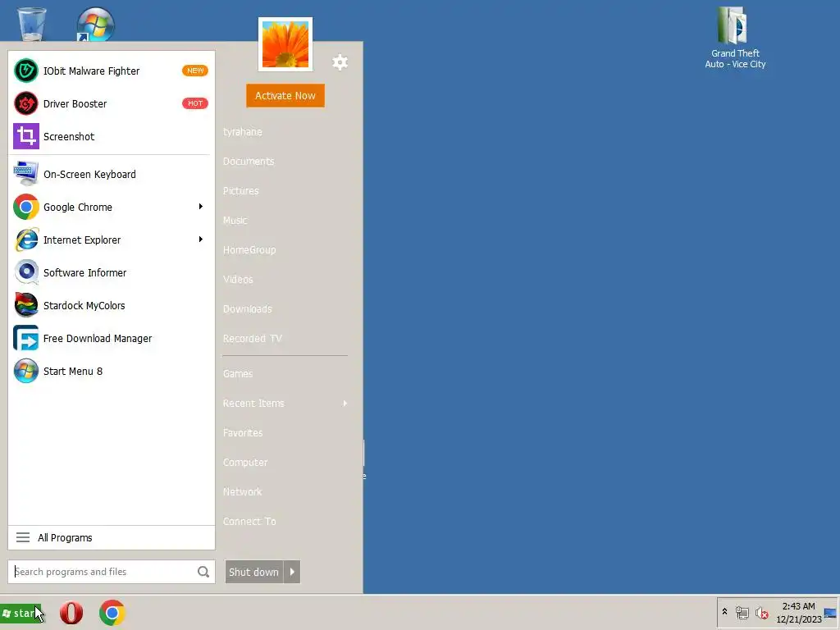Click the NEW badge on IObit Malware Fighter
840x630 pixels.
[x=195, y=71]
